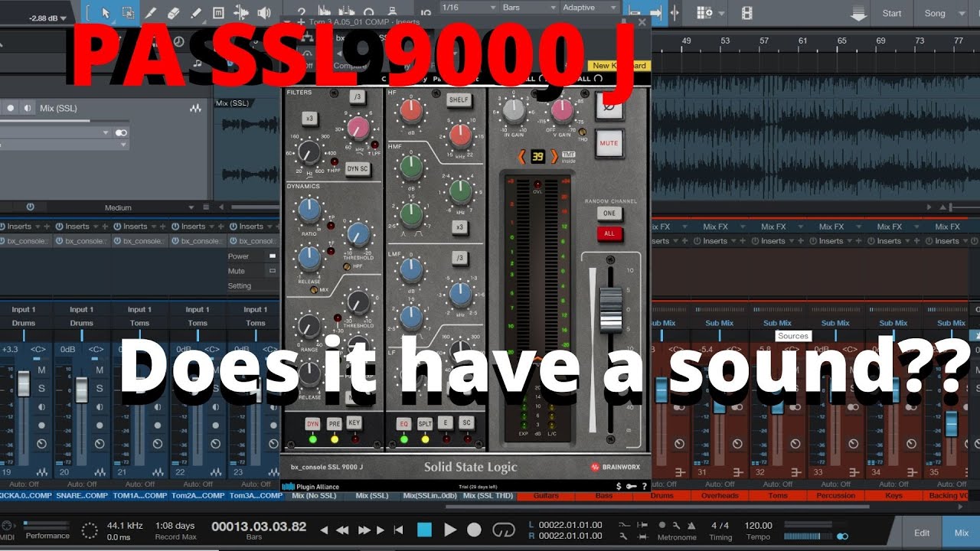This screenshot has height=551, width=980.
Task: Mute mixer channel 19 with its M button
Action: 41,370
